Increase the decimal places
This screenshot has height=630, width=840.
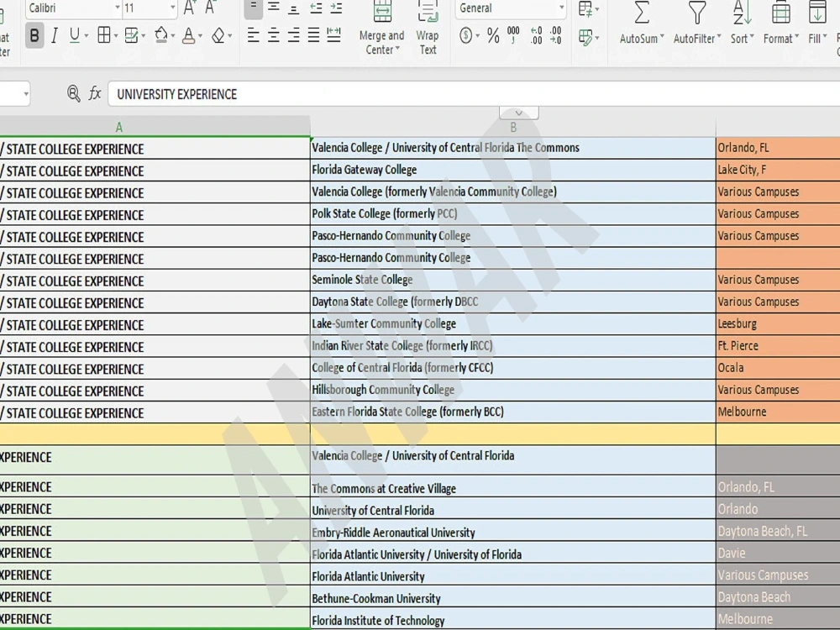click(536, 35)
